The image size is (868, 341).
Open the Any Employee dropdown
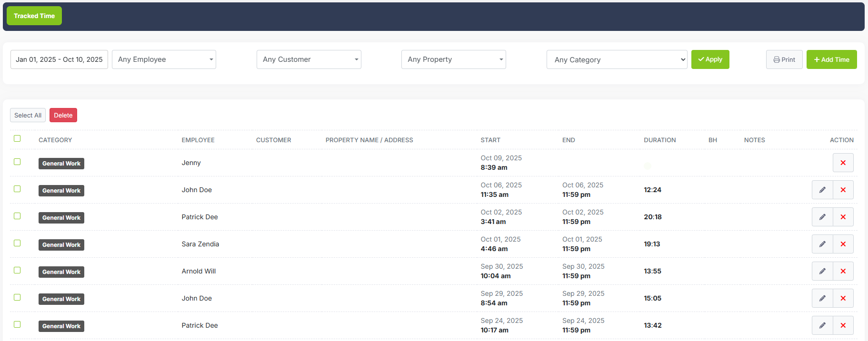pos(164,59)
